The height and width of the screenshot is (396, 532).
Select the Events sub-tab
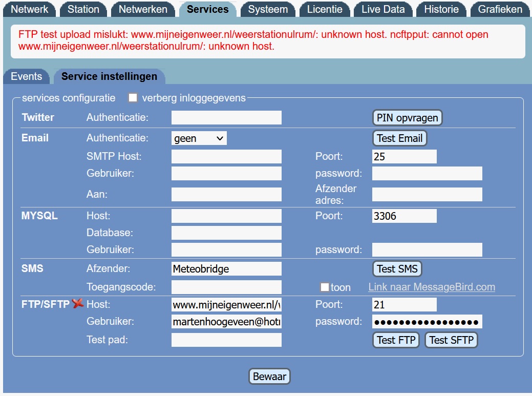click(x=26, y=76)
